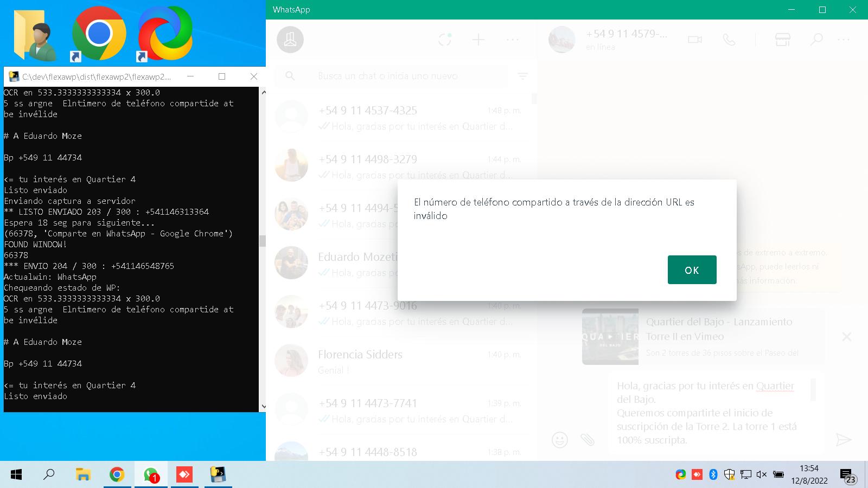
Task: Click the search chats field
Action: point(392,76)
